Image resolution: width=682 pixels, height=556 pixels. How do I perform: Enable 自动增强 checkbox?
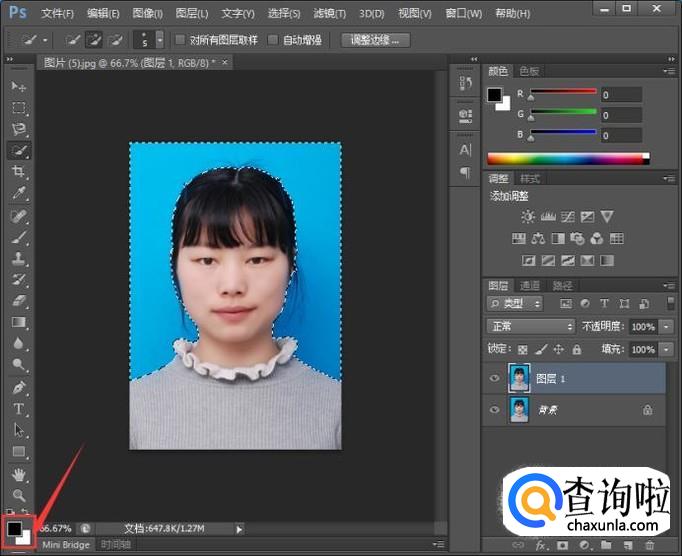(x=273, y=41)
